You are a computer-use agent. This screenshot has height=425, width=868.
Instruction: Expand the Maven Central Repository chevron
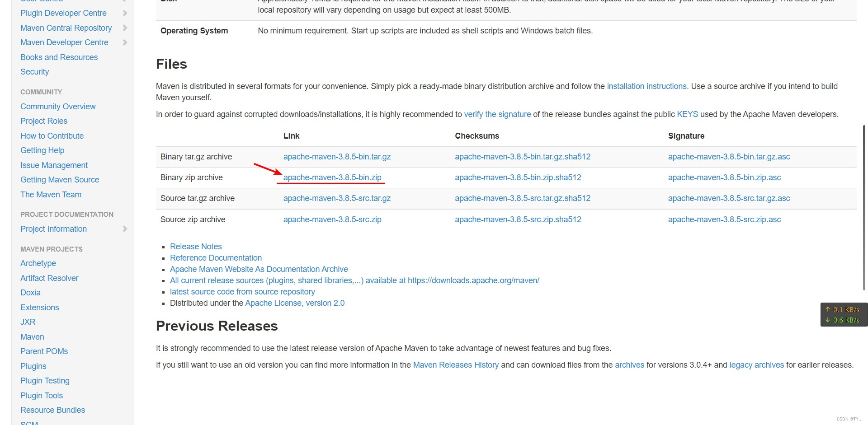coord(125,28)
